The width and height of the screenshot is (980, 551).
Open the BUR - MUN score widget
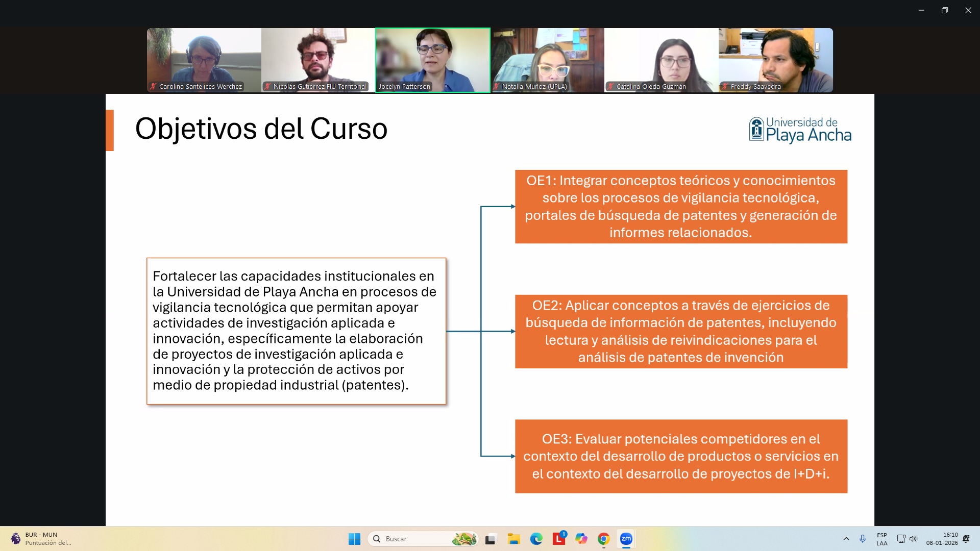click(x=41, y=539)
